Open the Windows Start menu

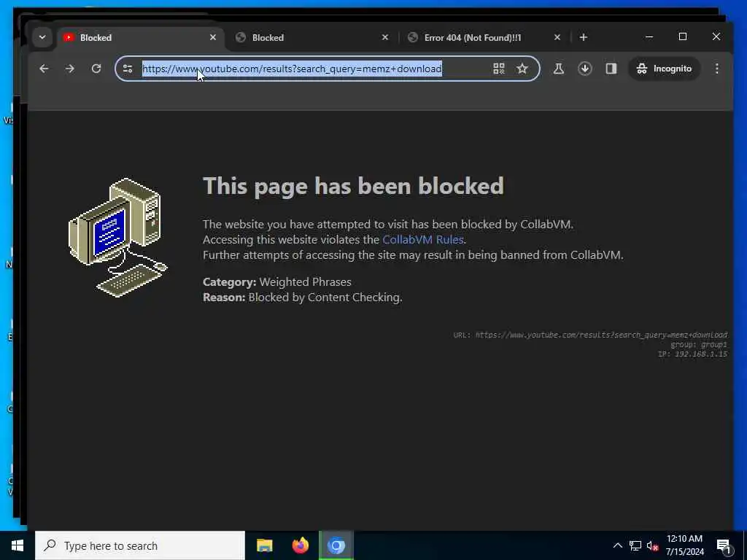pos(18,545)
